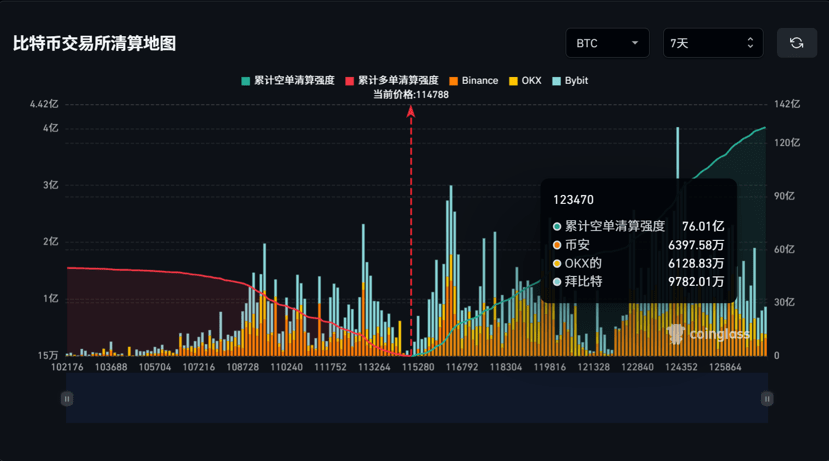This screenshot has height=461, width=829.
Task: Click the left range slider handle
Action: coord(67,399)
